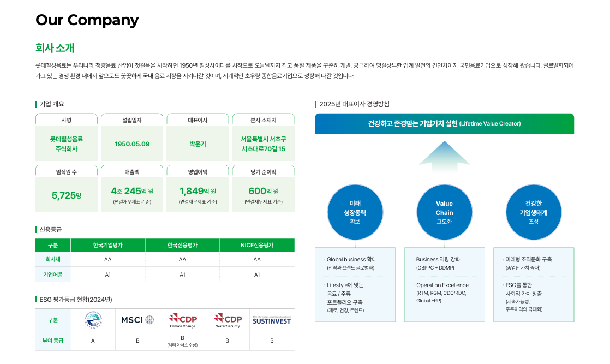
Task: Click the 한국기업평가 column header
Action: 108,245
